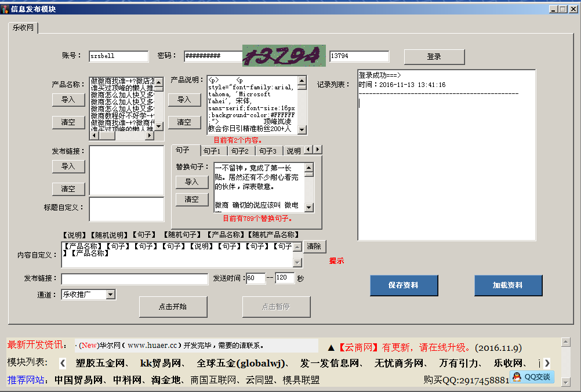
Task: Click 导入 button for 替换句子
Action: click(191, 182)
